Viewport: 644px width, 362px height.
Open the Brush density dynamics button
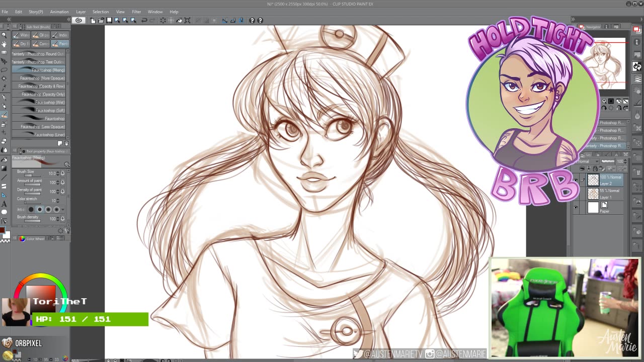pyautogui.click(x=63, y=219)
